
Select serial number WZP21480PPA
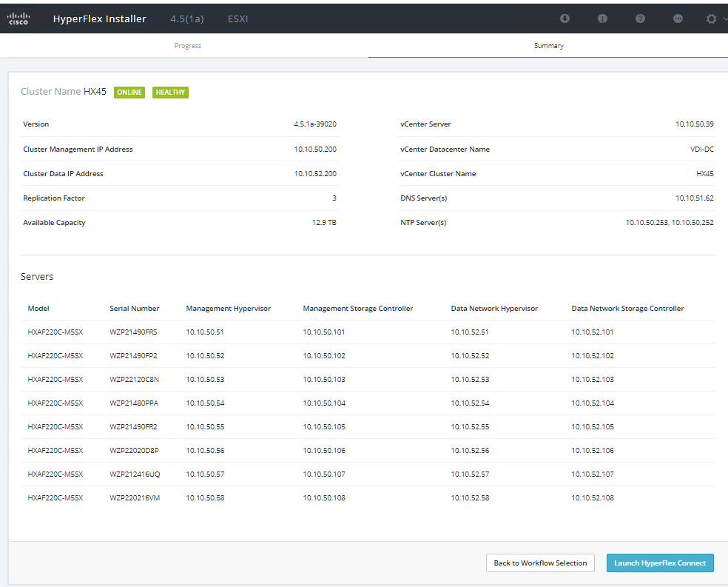(x=134, y=403)
